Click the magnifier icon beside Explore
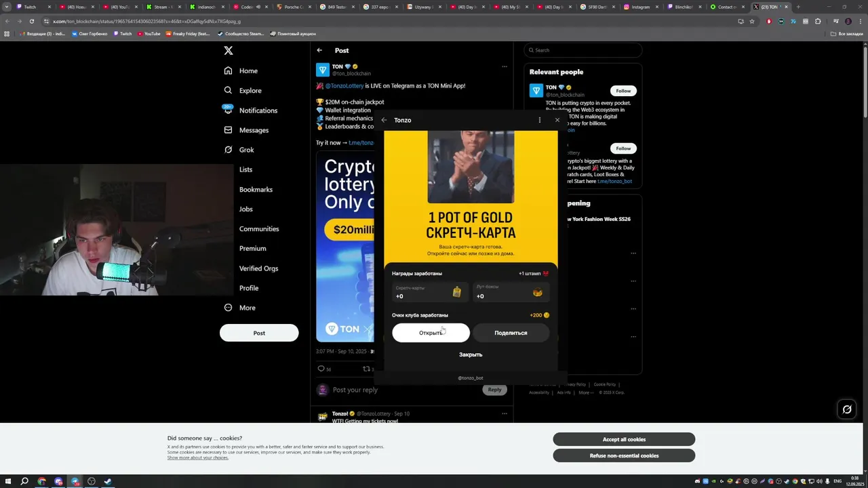This screenshot has height=488, width=868. [228, 90]
